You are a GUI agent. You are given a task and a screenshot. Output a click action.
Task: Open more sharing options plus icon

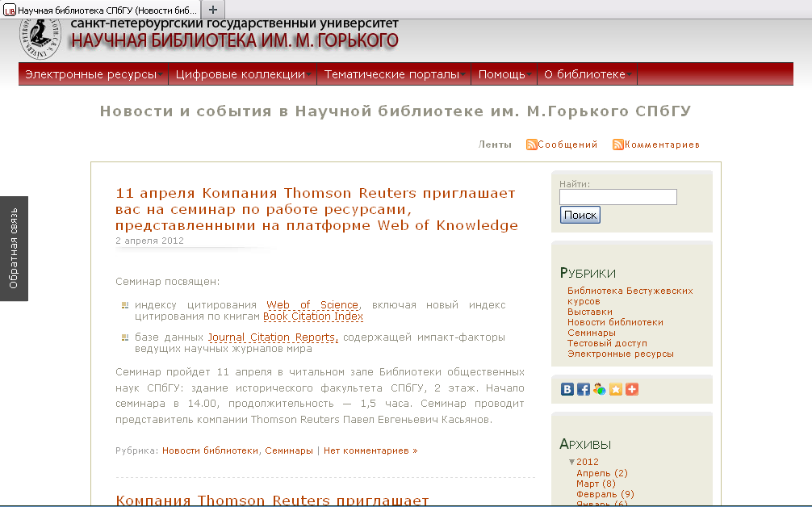(632, 389)
